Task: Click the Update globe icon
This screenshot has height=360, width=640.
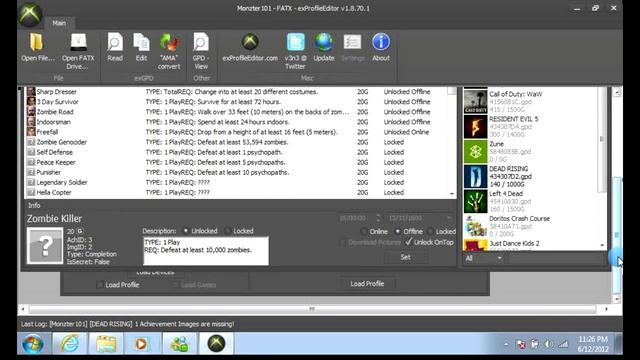Action: coord(324,42)
